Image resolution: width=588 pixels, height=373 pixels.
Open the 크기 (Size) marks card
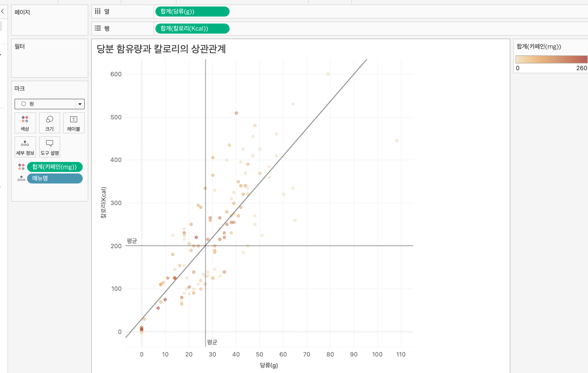point(49,123)
